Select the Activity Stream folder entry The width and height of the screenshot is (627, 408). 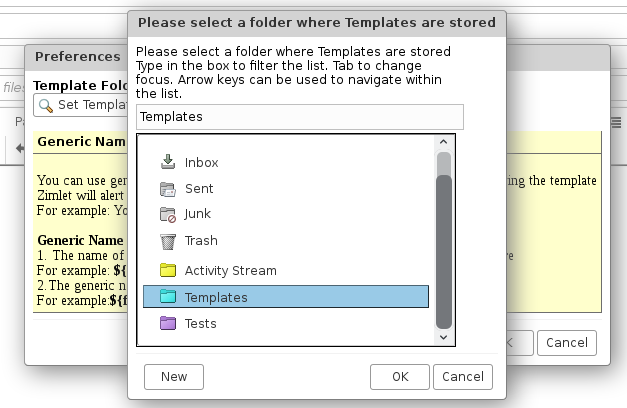230,270
